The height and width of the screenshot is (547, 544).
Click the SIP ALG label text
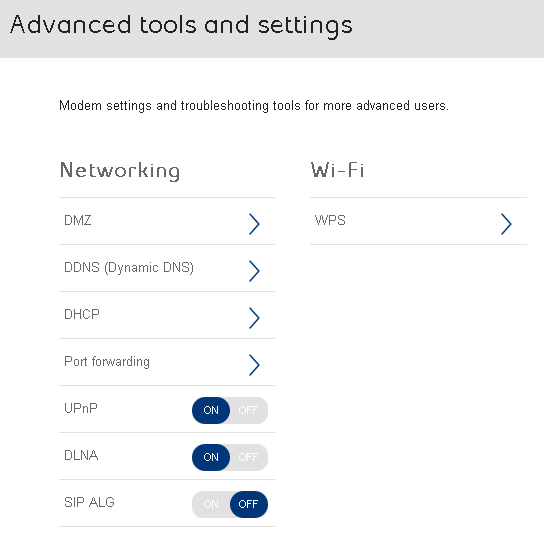(x=89, y=502)
